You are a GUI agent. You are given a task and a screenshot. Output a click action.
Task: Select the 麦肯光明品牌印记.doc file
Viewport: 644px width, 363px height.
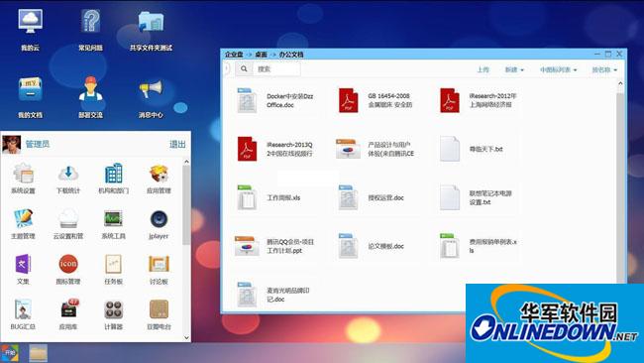(247, 295)
